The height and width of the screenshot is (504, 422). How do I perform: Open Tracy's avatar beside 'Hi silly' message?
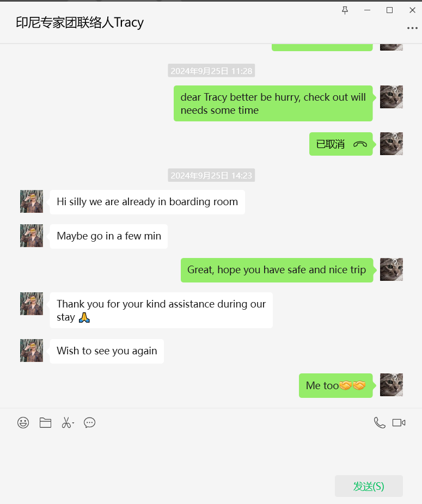[32, 201]
